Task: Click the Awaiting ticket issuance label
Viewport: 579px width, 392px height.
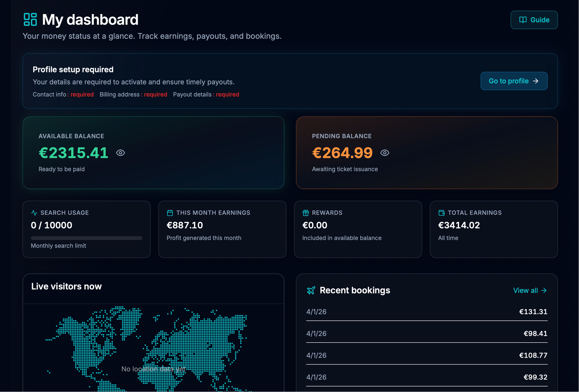Action: pyautogui.click(x=345, y=169)
